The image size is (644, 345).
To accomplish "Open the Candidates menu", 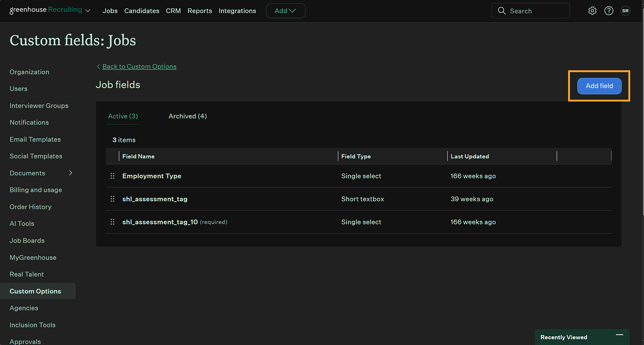I will [142, 11].
